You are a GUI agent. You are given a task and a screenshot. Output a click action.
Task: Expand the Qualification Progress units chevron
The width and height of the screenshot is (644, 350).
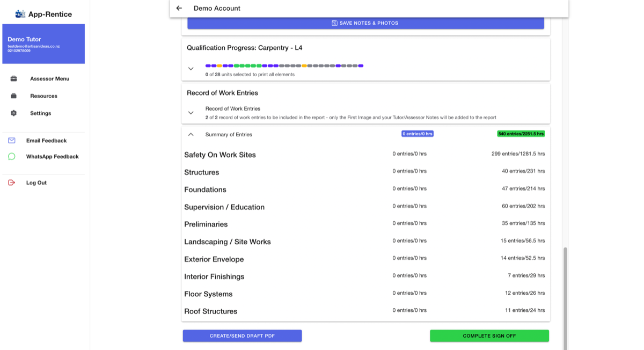(191, 69)
